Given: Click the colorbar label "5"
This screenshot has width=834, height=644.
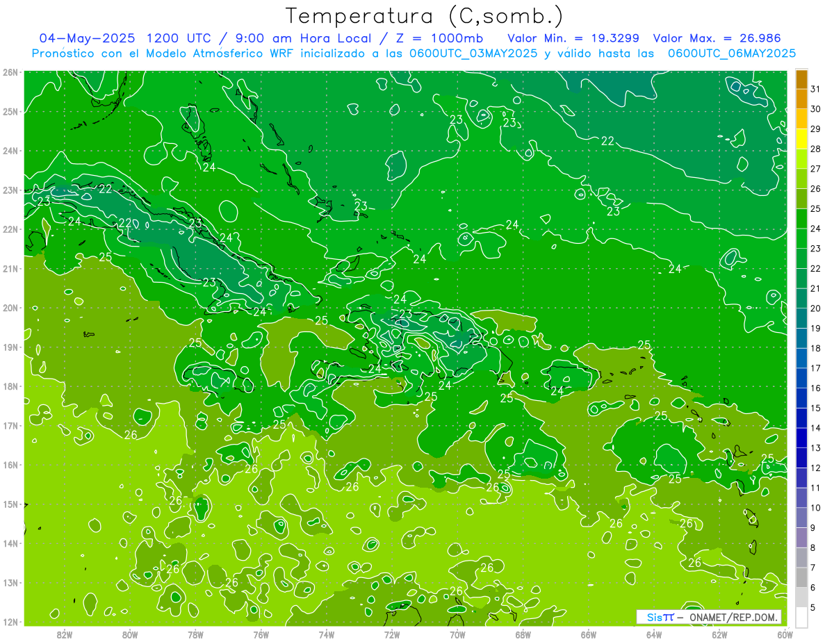Looking at the screenshot, I should pyautogui.click(x=814, y=607).
